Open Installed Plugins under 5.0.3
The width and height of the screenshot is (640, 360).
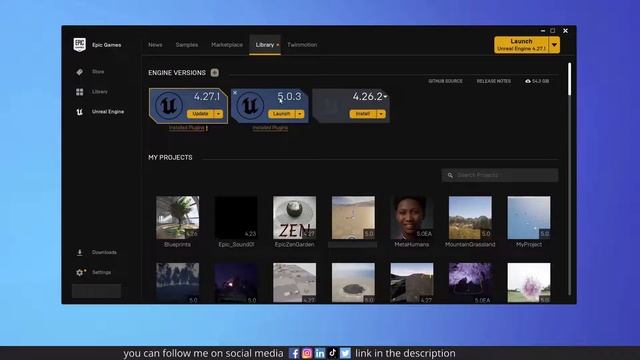[270, 128]
